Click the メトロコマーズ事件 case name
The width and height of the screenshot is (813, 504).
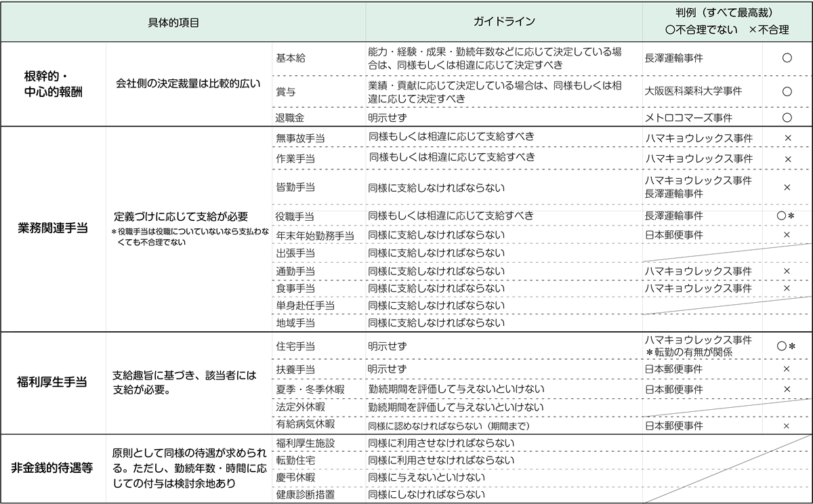pyautogui.click(x=689, y=117)
